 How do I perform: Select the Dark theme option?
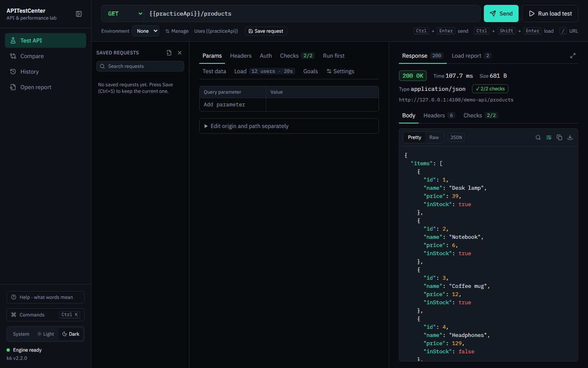coord(71,334)
